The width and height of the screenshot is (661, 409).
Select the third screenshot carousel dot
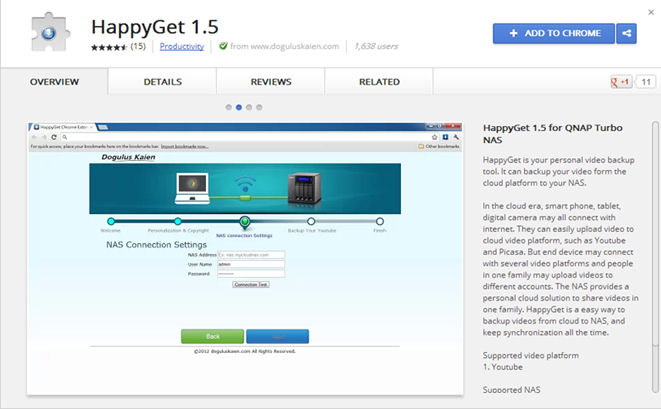pyautogui.click(x=249, y=107)
